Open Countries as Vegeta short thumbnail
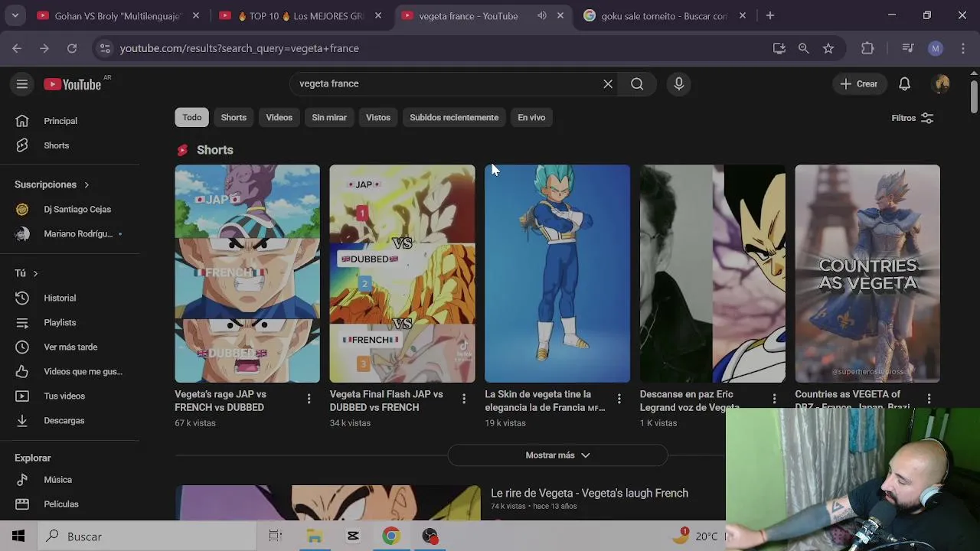Image resolution: width=980 pixels, height=551 pixels. pos(867,273)
